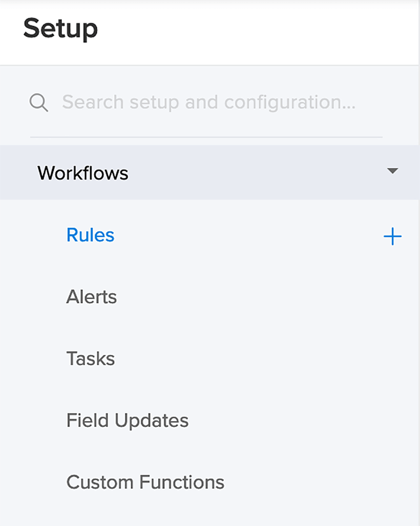
Task: Choose the Alerts menu entry
Action: coord(91,297)
